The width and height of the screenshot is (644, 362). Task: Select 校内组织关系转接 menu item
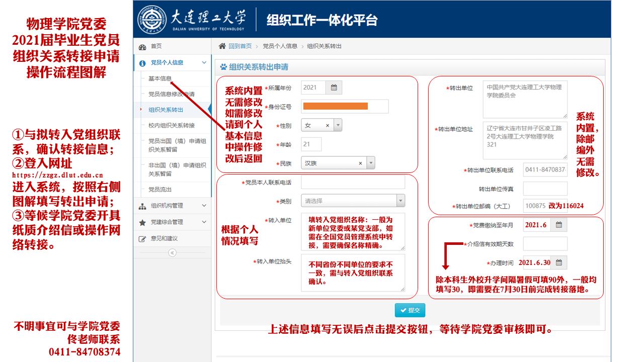point(171,125)
